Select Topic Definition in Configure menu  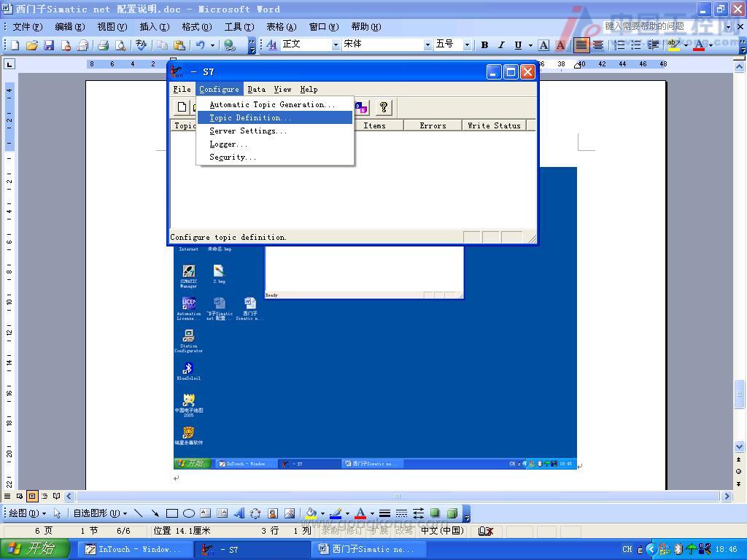274,117
